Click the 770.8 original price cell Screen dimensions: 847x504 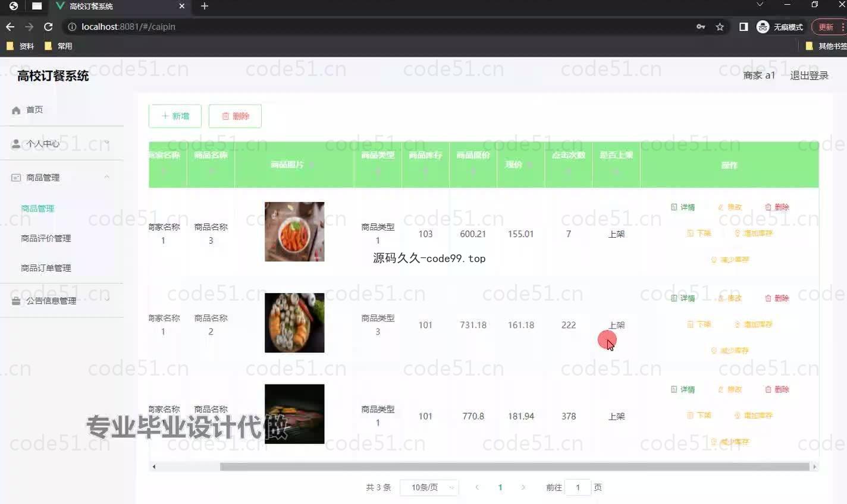pyautogui.click(x=473, y=416)
